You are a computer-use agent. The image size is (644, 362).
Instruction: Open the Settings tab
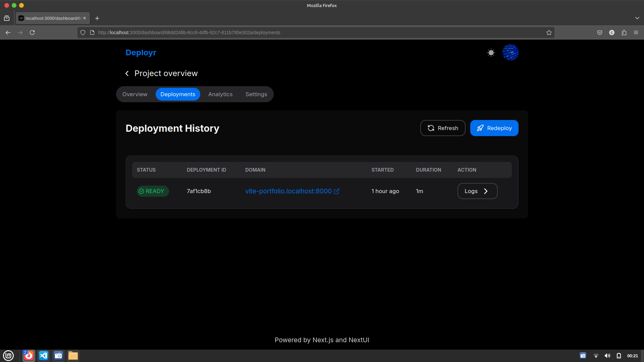tap(256, 94)
